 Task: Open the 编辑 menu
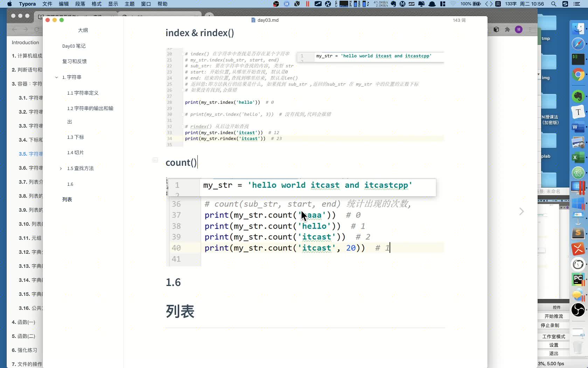tap(64, 4)
